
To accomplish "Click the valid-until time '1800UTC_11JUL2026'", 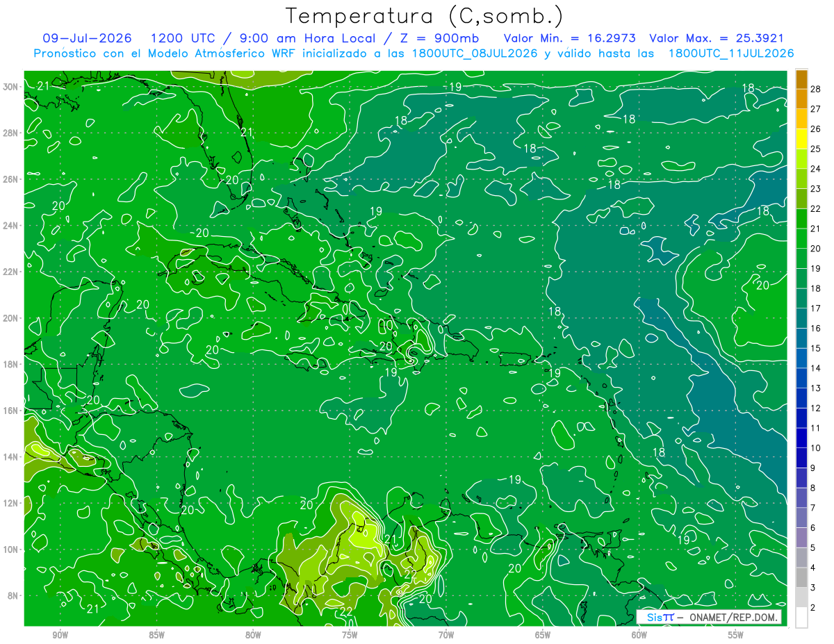I will 731,53.
